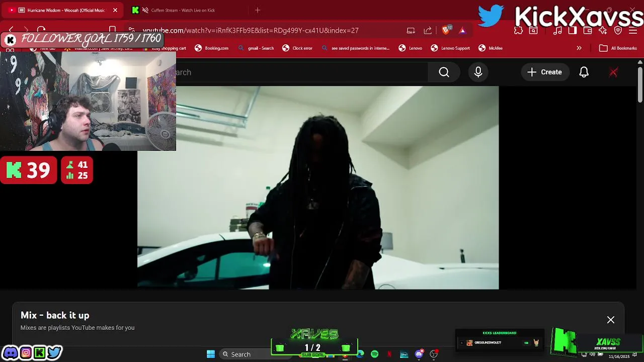The height and width of the screenshot is (362, 644).
Task: Open the gmail - Search bookmark
Action: click(x=256, y=48)
